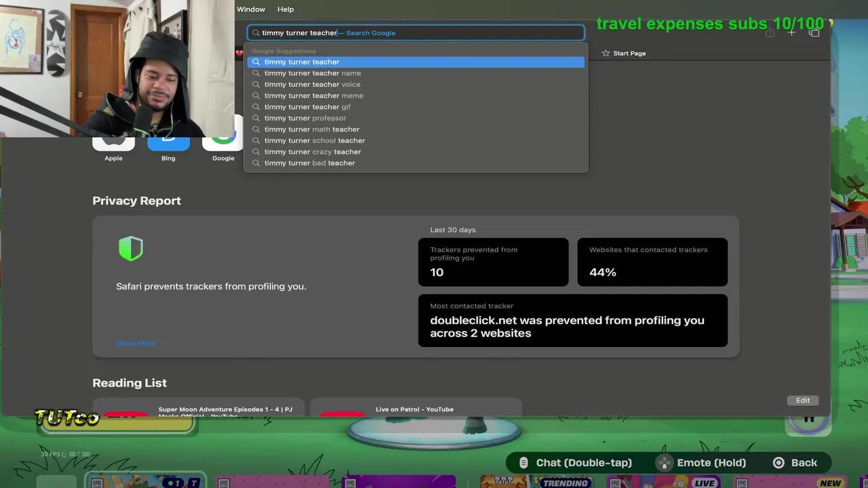Select suggestion 'timmy turner school teacher'
The height and width of the screenshot is (488, 868).
(x=416, y=140)
